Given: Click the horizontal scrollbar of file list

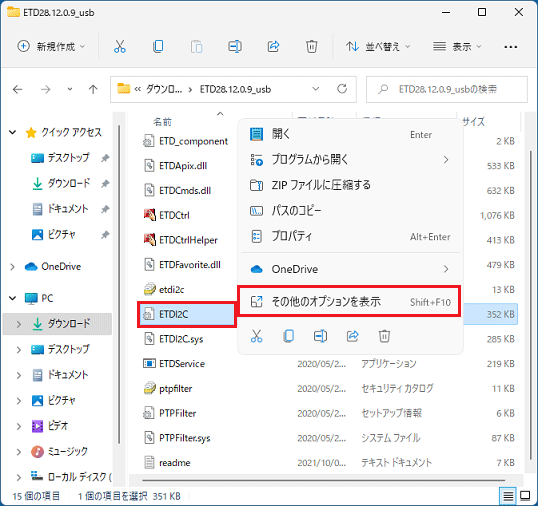Looking at the screenshot, I should coord(323,480).
